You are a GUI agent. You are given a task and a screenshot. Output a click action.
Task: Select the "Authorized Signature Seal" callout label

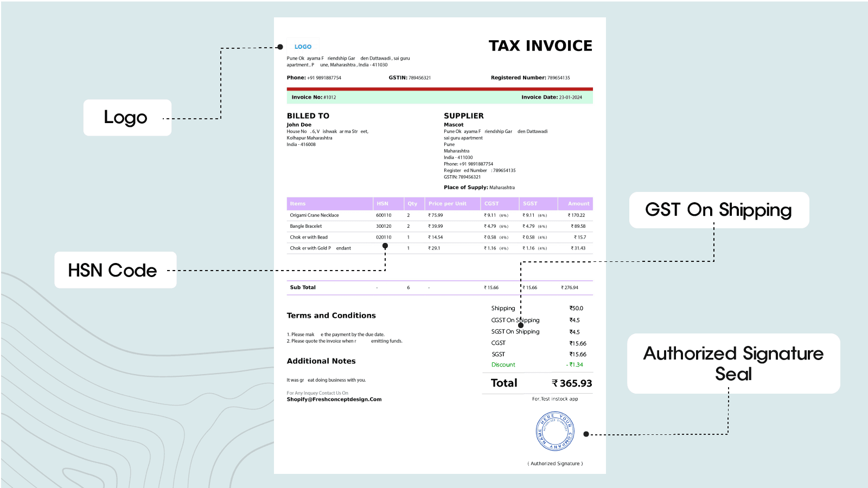tap(733, 363)
